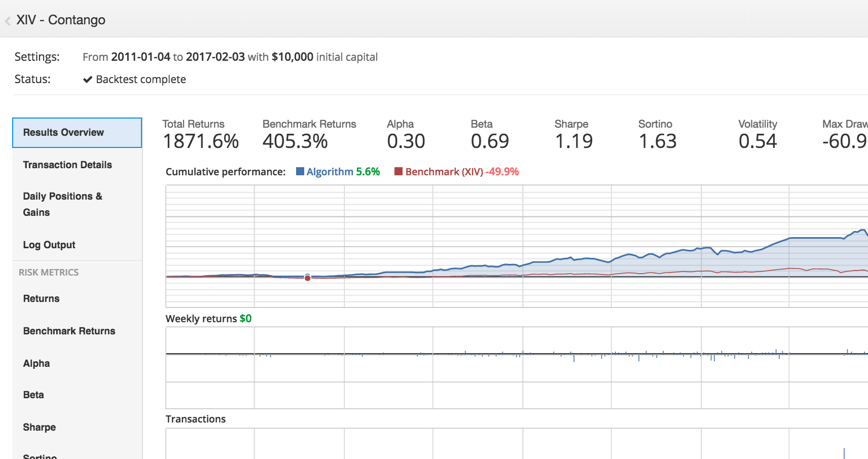Click the back chevron beside XIV - Contango
Screen dimensions: 868x459
point(8,21)
